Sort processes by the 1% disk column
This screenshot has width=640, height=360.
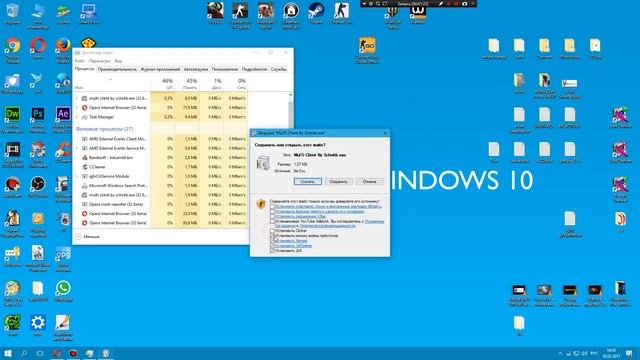pos(211,83)
